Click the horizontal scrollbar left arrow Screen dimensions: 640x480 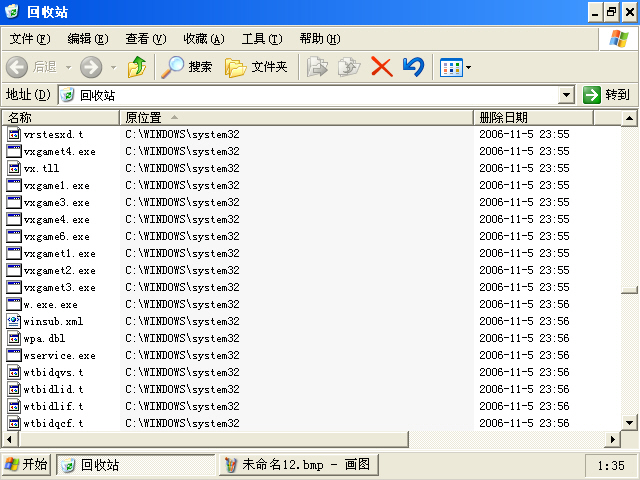[10, 440]
